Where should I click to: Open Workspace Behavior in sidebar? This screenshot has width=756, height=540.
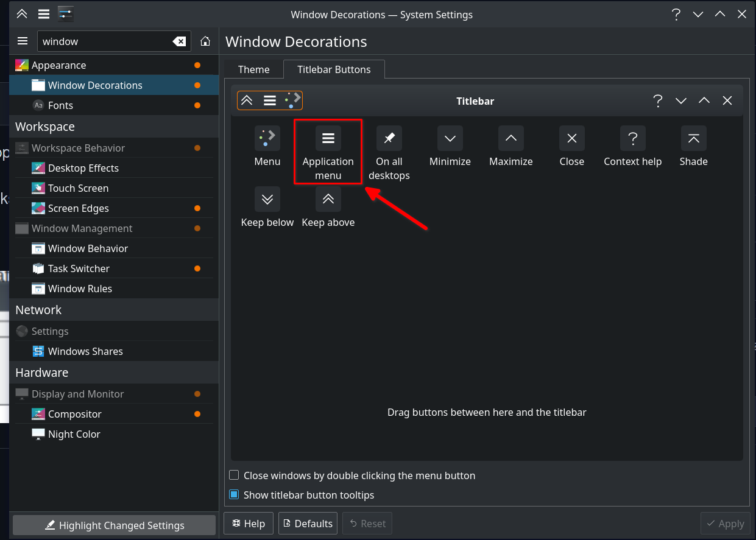(114, 148)
